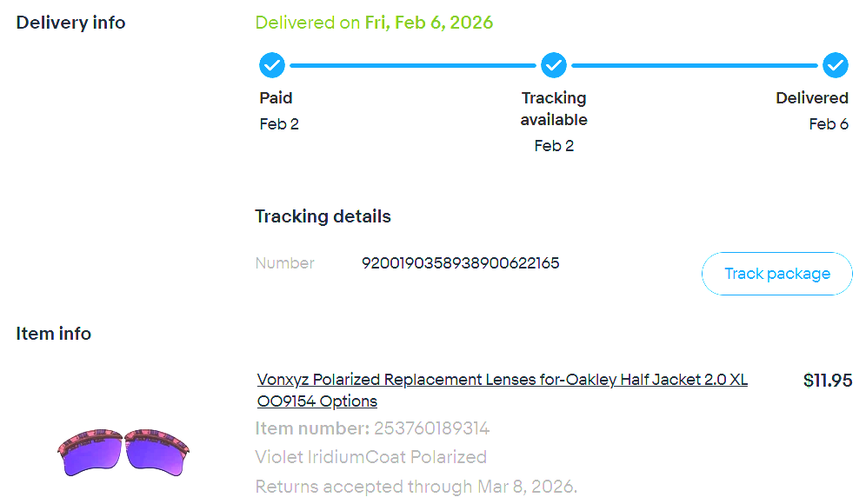Click the Returns accepted through Mar 8 text
866x504 pixels.
click(x=416, y=486)
